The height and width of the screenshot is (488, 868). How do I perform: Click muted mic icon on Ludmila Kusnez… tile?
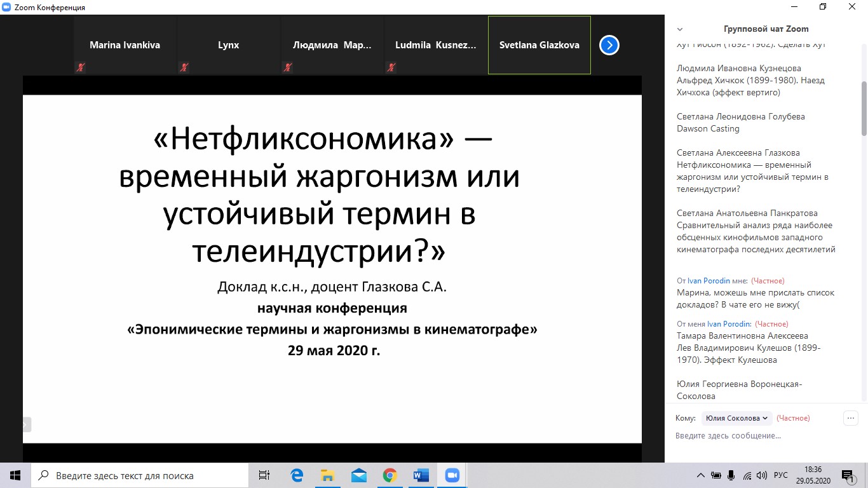click(391, 67)
